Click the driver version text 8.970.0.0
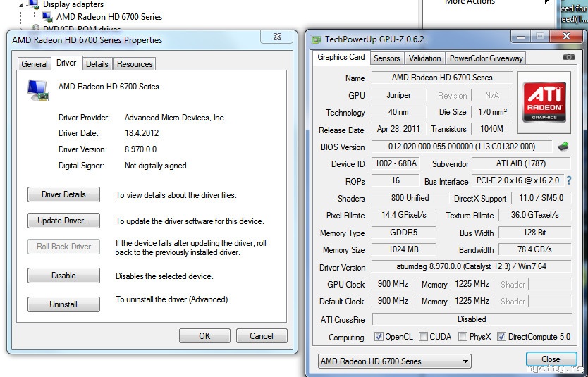 click(140, 149)
